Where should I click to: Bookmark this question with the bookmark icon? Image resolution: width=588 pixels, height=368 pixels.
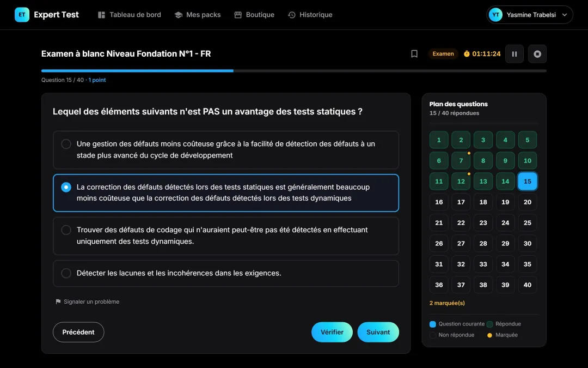coord(414,53)
